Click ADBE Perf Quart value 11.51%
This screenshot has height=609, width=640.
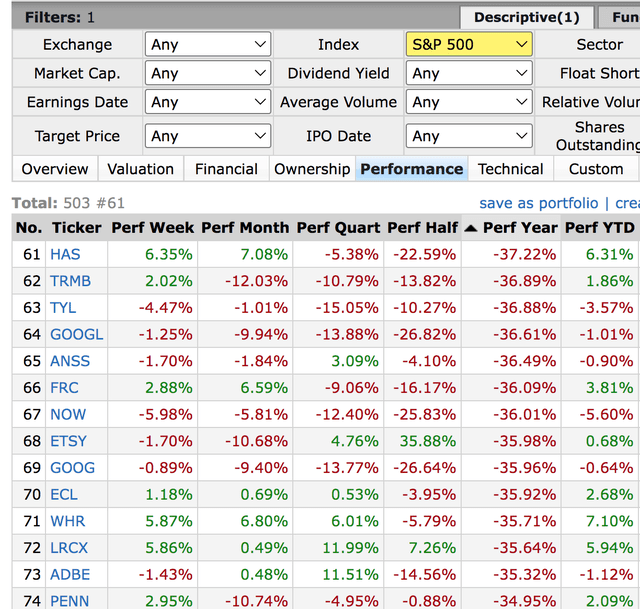pyautogui.click(x=351, y=574)
